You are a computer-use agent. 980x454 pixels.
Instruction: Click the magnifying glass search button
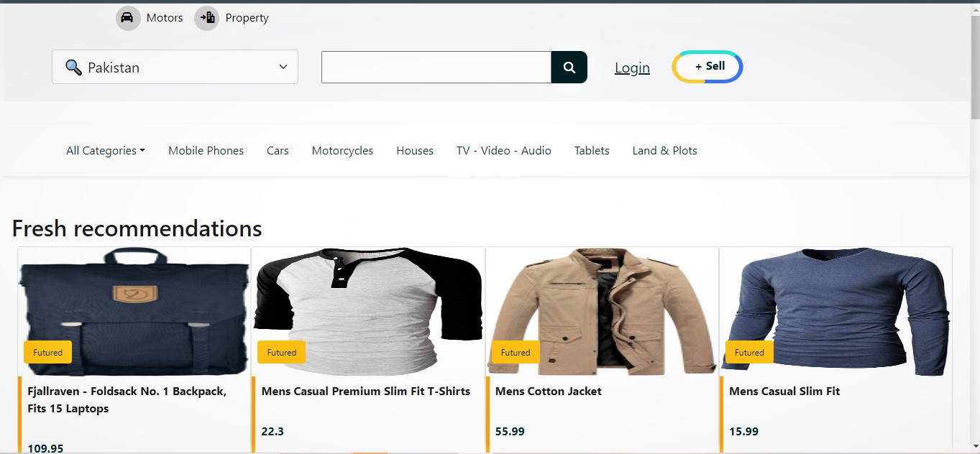[x=569, y=68]
